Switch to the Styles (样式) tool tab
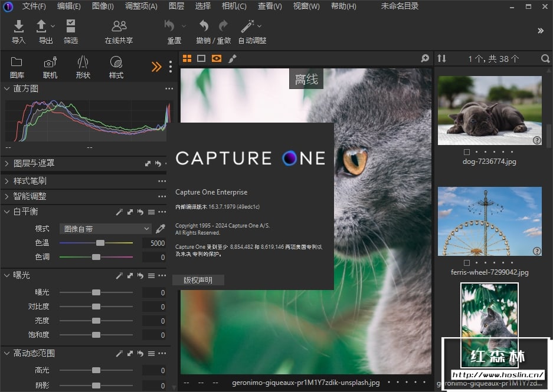The width and height of the screenshot is (553, 392). tap(116, 62)
